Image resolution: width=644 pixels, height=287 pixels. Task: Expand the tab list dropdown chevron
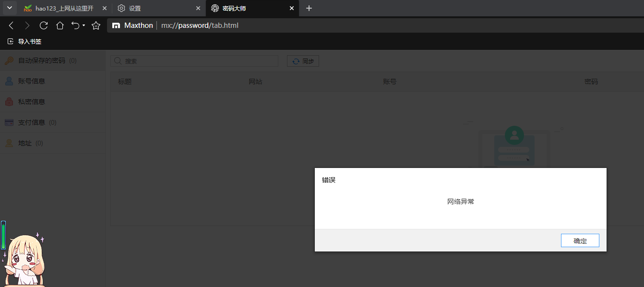[9, 8]
